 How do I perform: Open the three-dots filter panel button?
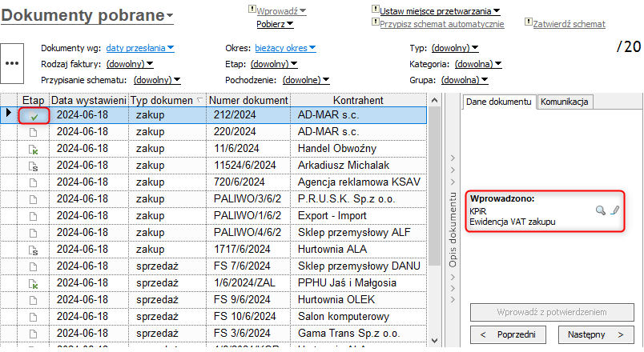(12, 63)
